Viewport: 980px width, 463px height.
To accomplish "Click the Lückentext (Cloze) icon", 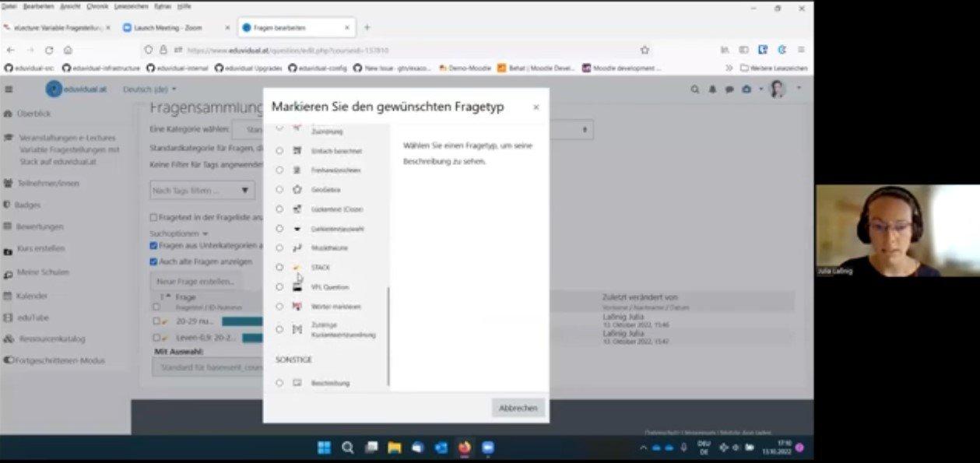I will pos(297,209).
